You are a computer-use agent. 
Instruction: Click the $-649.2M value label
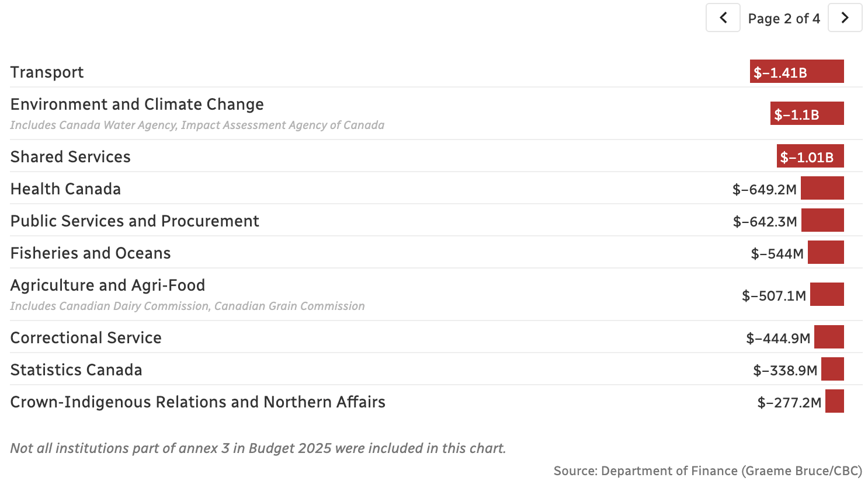tap(764, 190)
